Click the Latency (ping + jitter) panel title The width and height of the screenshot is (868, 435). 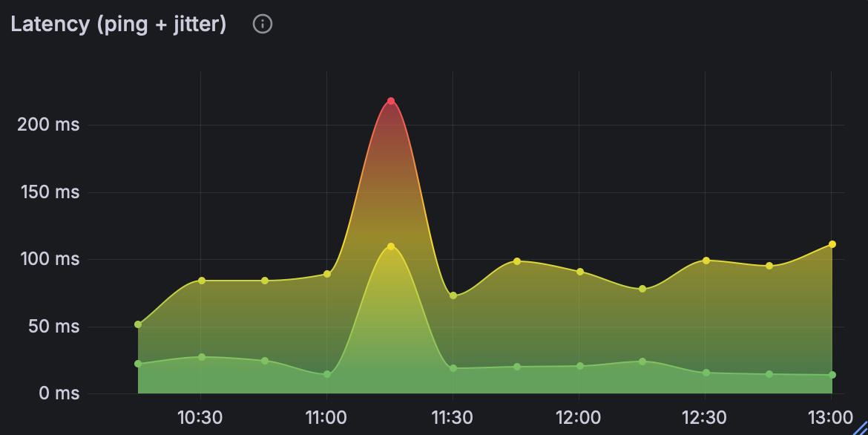(119, 24)
